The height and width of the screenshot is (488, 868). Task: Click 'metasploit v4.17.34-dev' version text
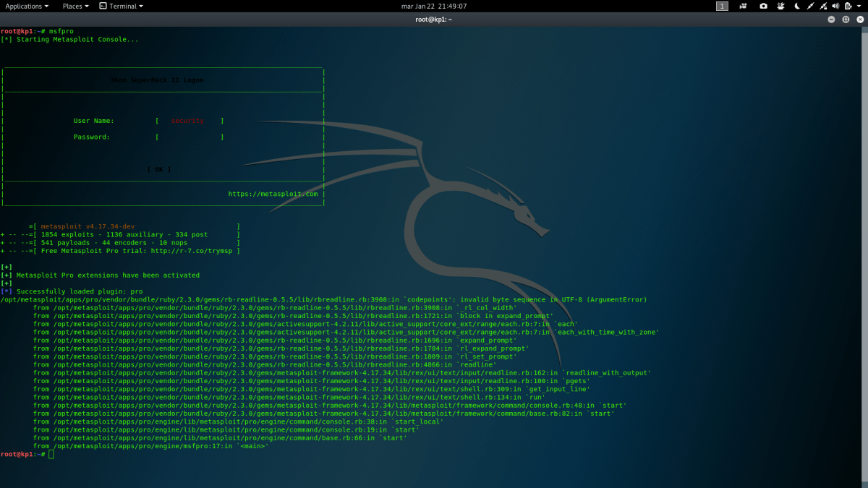tap(88, 226)
